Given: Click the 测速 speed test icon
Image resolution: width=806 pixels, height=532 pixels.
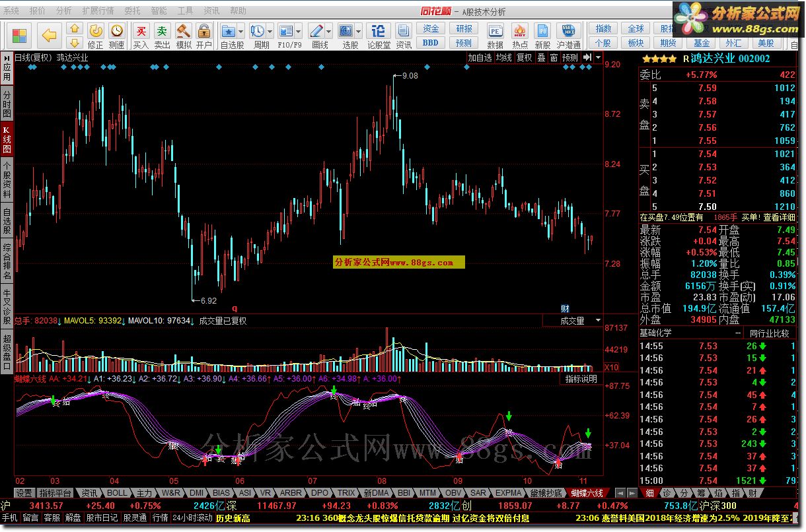Looking at the screenshot, I should (116, 36).
